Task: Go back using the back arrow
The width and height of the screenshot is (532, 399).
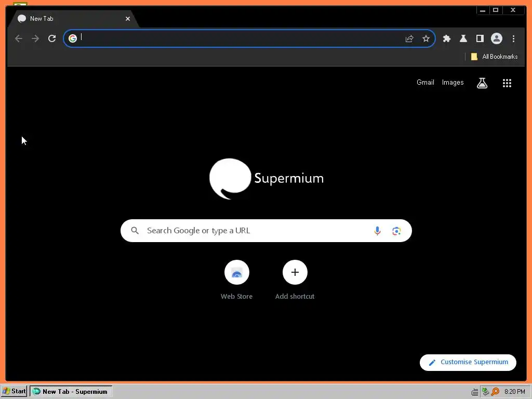Action: pyautogui.click(x=19, y=38)
